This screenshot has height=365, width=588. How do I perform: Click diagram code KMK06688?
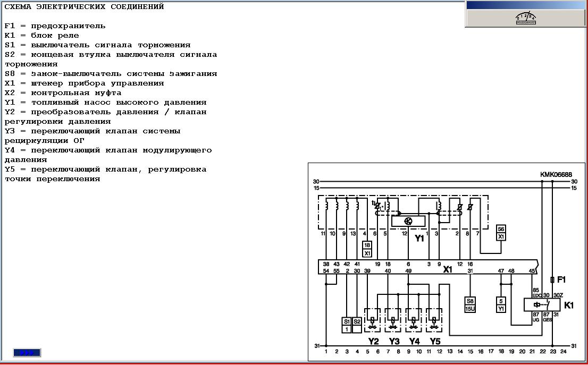coord(556,175)
